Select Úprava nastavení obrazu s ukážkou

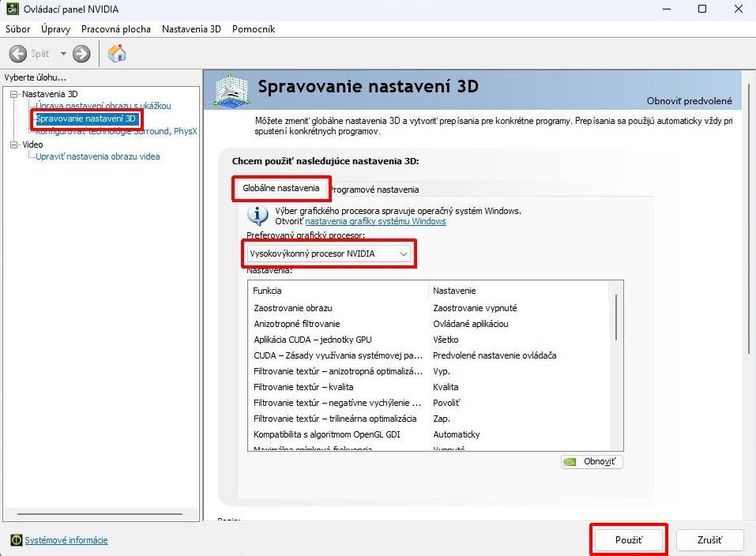pos(103,106)
